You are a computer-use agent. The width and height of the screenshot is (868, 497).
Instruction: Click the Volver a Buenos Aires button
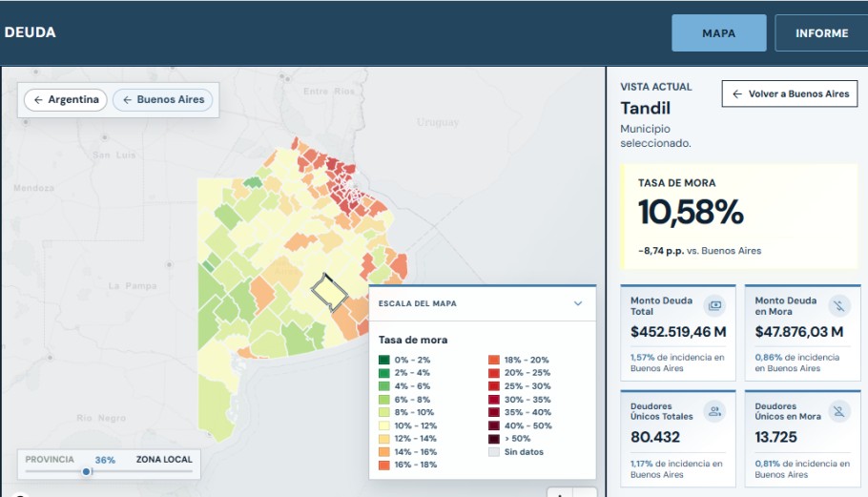coord(790,94)
